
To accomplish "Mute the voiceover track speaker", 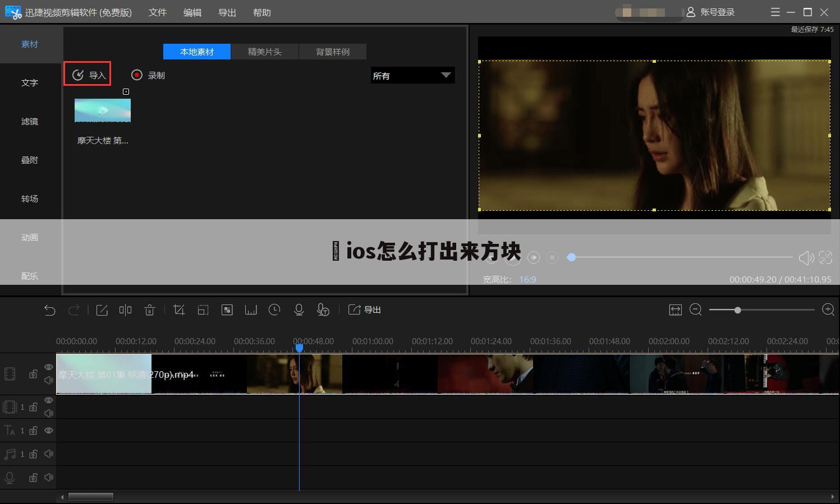I will point(49,478).
